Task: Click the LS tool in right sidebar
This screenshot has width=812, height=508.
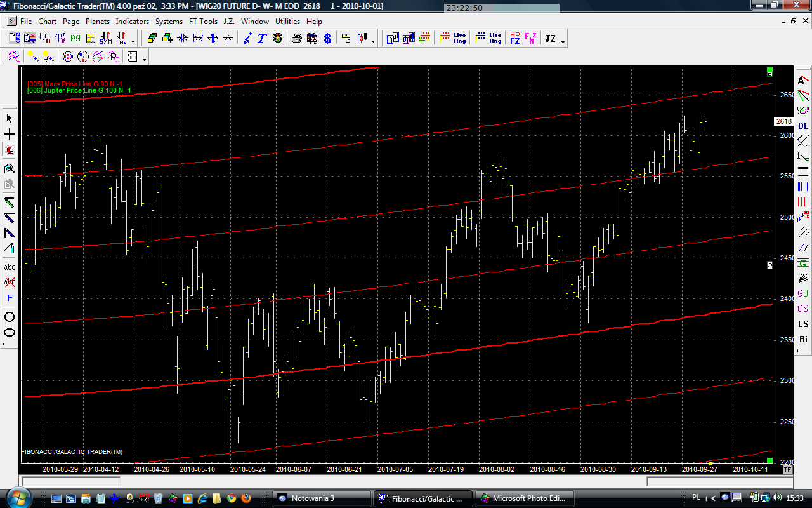Action: point(803,324)
